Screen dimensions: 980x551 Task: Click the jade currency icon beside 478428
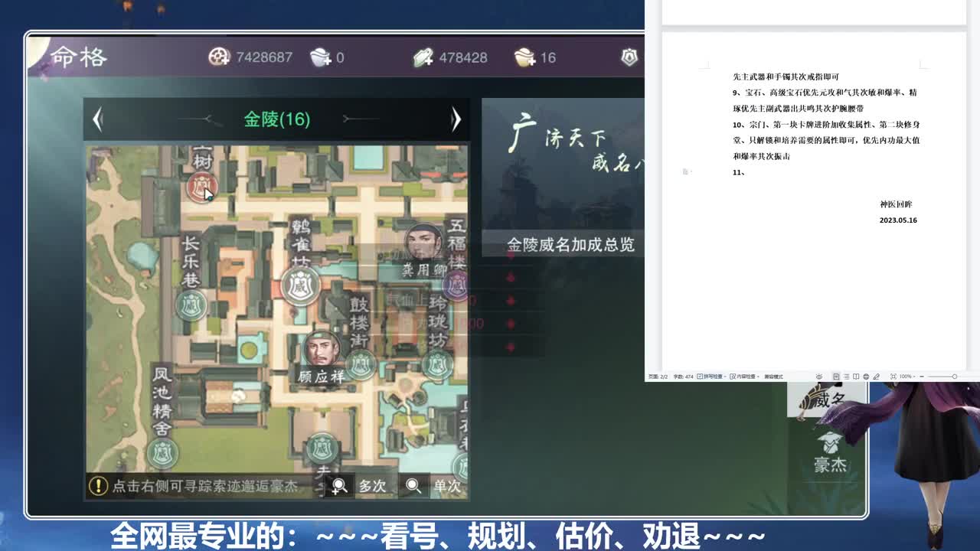[423, 57]
